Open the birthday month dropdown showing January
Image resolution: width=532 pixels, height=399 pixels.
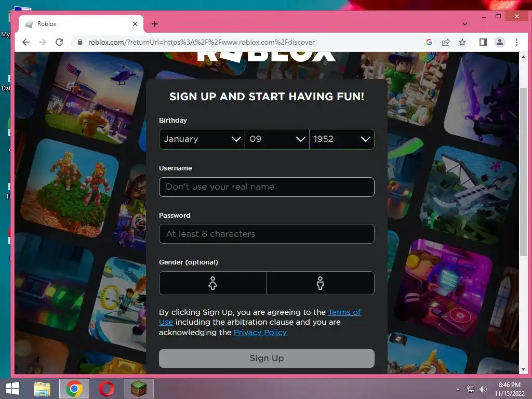tap(202, 139)
